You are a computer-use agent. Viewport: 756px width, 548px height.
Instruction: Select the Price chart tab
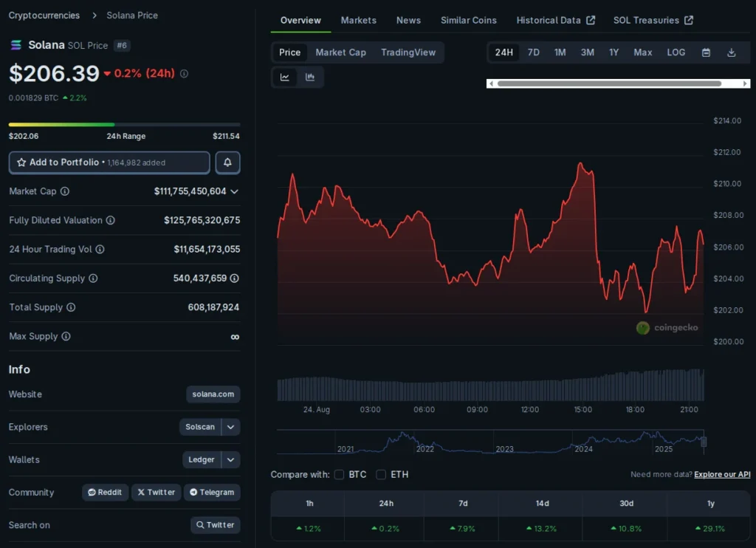click(x=289, y=52)
